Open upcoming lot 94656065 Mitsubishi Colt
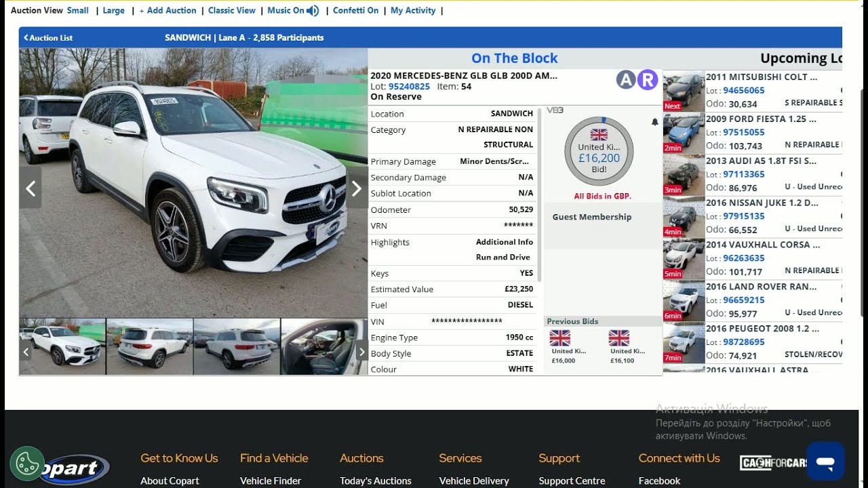This screenshot has height=488, width=868. (x=744, y=91)
